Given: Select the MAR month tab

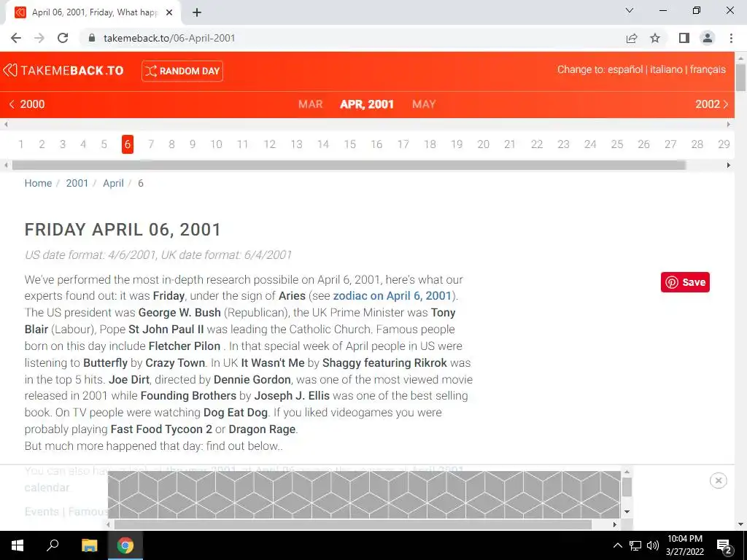Looking at the screenshot, I should pyautogui.click(x=311, y=104).
